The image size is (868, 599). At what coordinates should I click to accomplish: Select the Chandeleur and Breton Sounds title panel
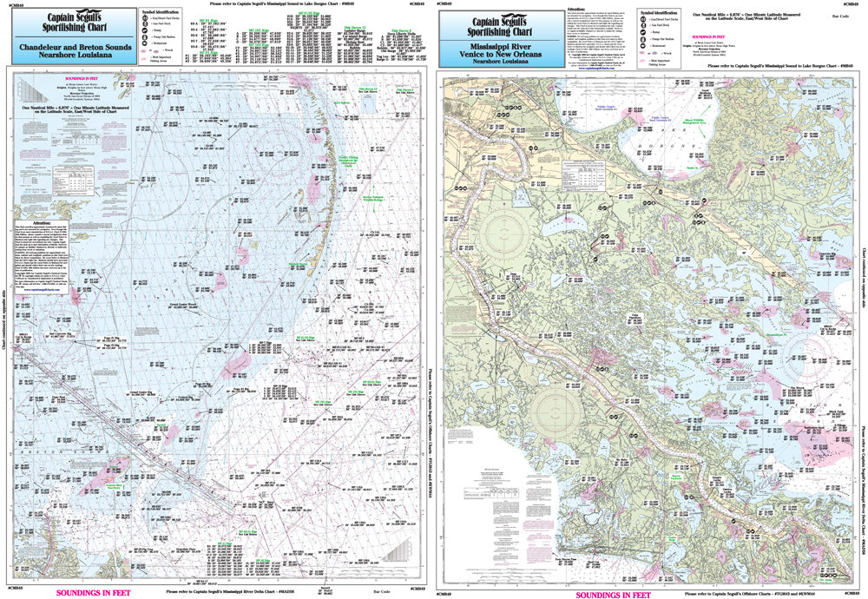tap(73, 50)
